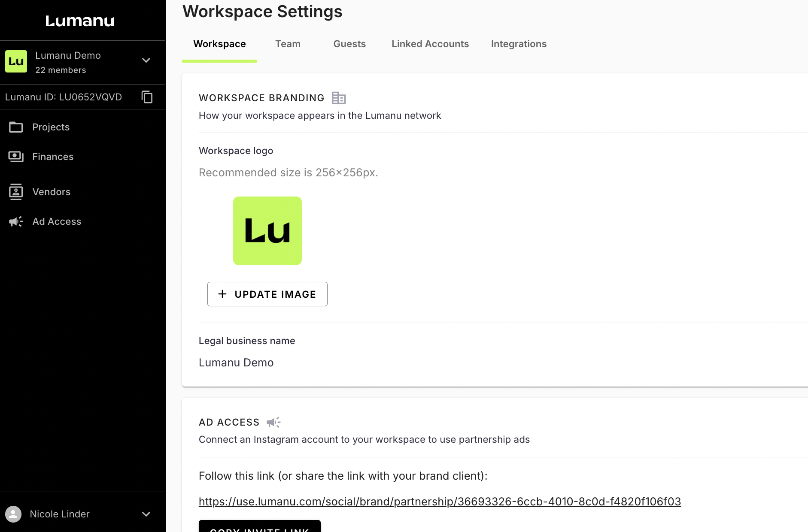Go to the Linked Accounts tab
Viewport: 808px width, 532px height.
click(x=430, y=44)
